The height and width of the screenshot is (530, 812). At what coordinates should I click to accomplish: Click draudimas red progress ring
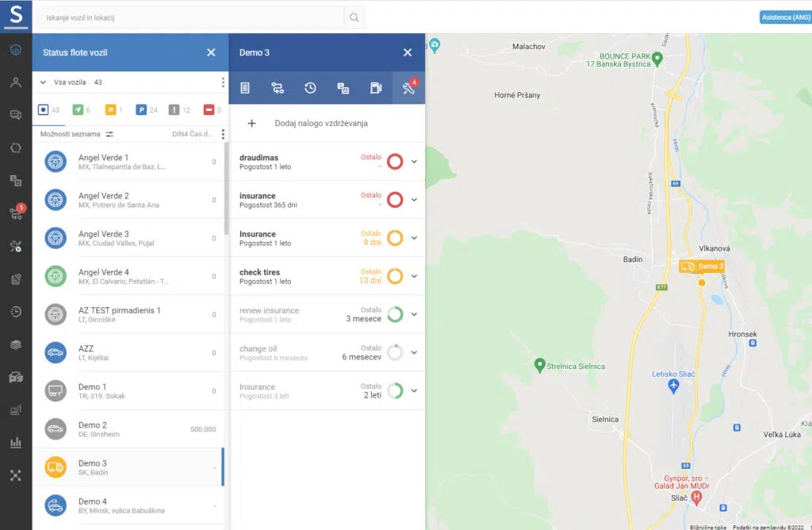coord(395,162)
